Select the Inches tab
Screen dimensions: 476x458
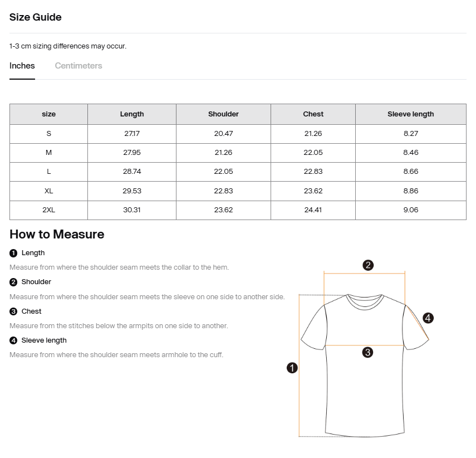[x=22, y=66]
